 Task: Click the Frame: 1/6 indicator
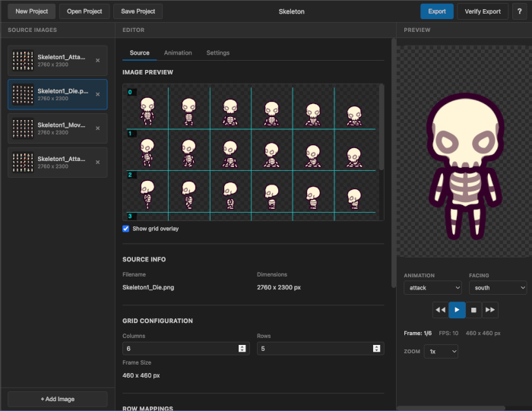[x=418, y=333]
